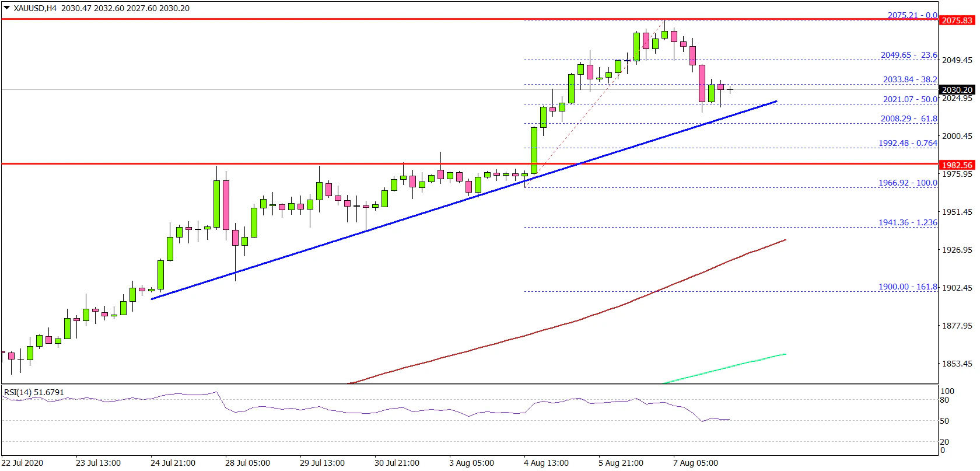Viewport: 980px width, 471px height.
Task: Click the 1966.92 - 100.0 Fibonacci label
Action: coord(908,183)
